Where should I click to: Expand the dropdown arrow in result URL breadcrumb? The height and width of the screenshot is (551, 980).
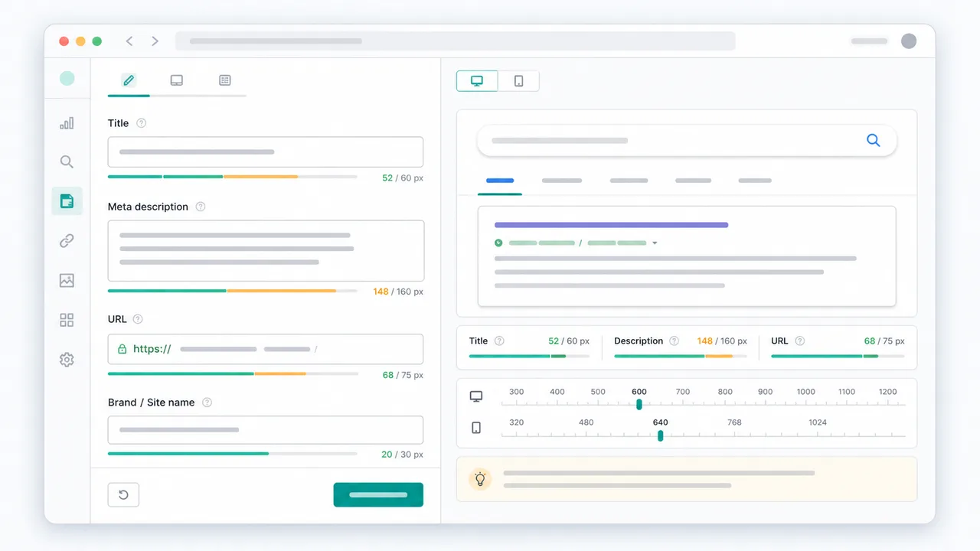[655, 243]
